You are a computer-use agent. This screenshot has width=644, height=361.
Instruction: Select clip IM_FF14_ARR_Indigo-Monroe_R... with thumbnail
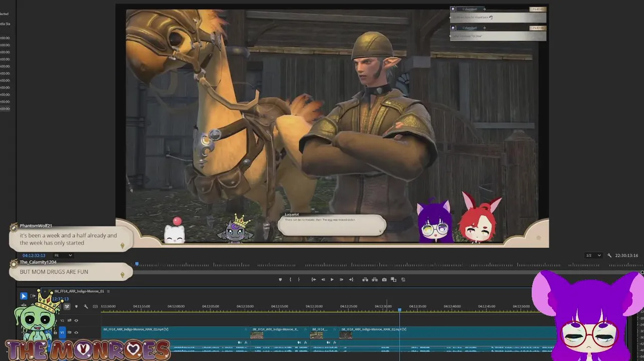pyautogui.click(x=279, y=332)
